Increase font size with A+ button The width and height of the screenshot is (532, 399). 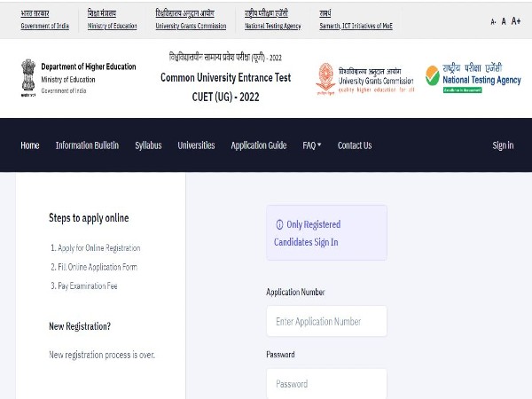point(516,21)
